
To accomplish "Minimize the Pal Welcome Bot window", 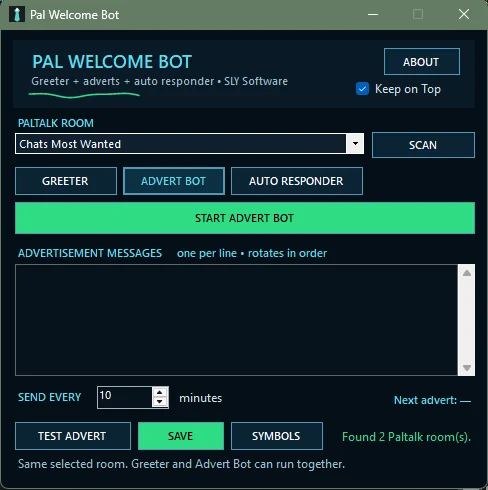I will (373, 14).
